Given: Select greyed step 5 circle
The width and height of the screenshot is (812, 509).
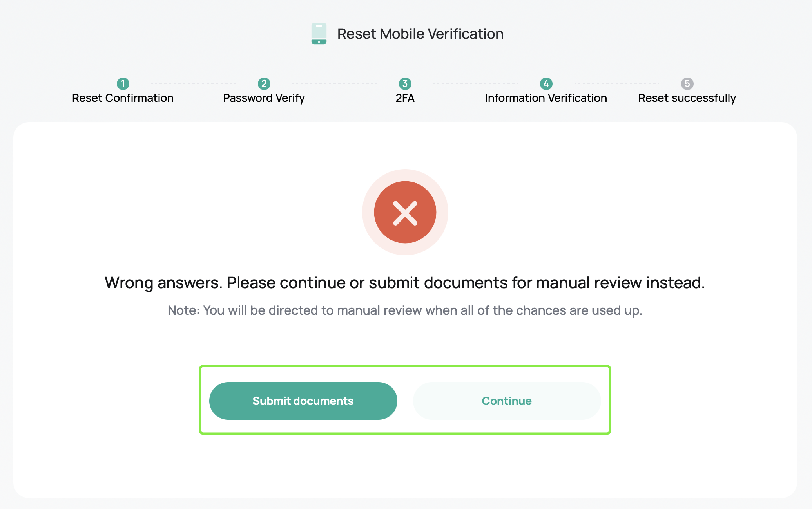Looking at the screenshot, I should (x=687, y=83).
